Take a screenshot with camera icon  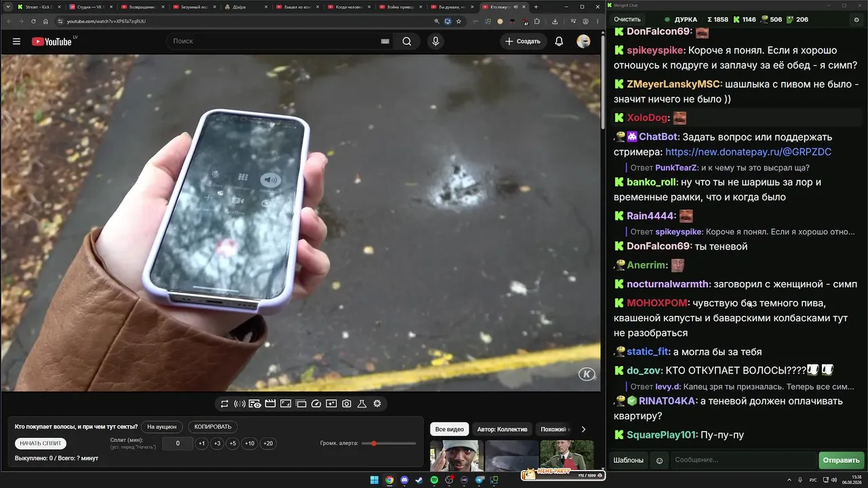(347, 404)
